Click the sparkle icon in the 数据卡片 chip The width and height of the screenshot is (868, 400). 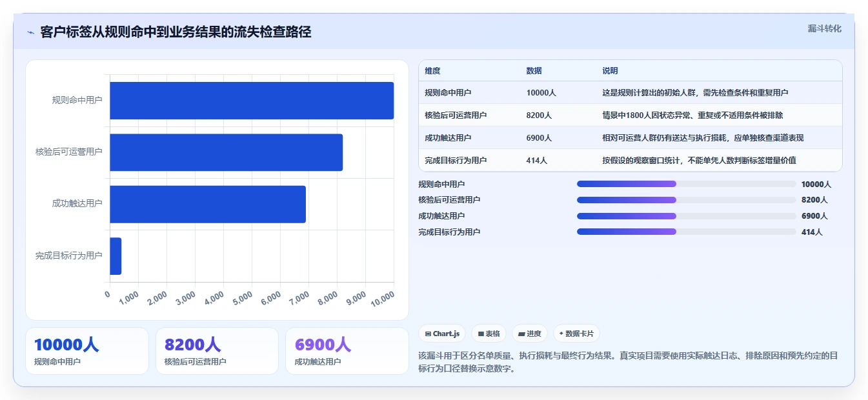(x=561, y=334)
